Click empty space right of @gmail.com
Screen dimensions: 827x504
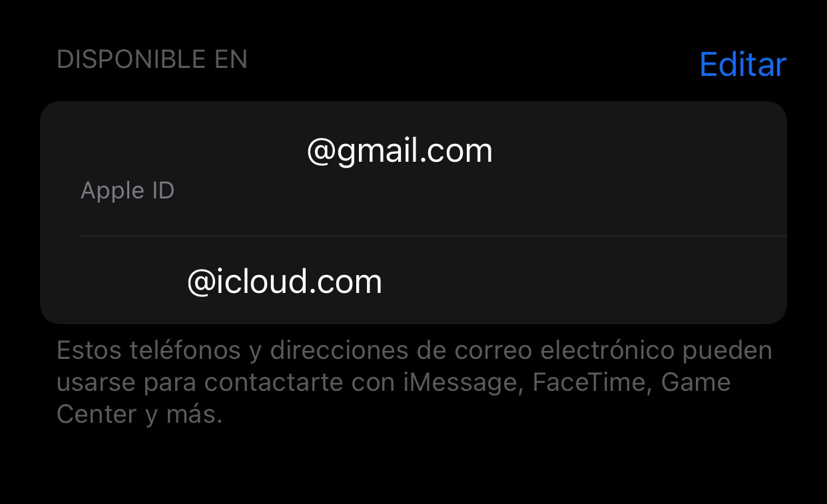point(639,152)
